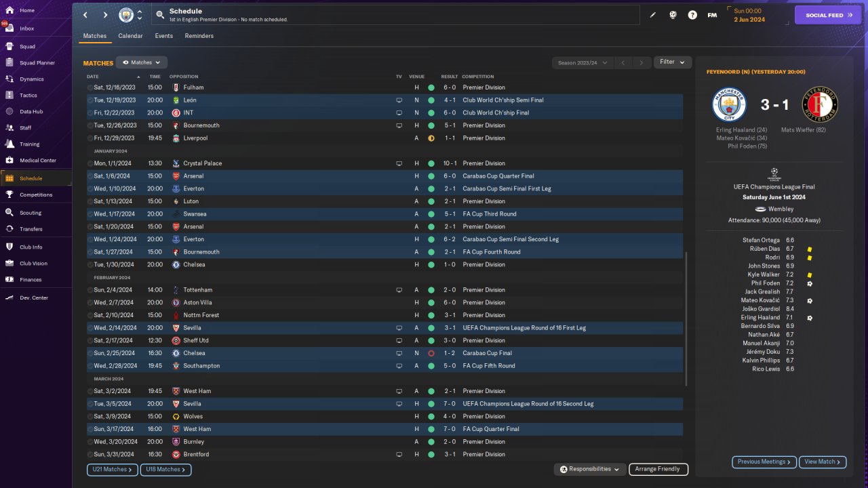Click Erling Haaland in the player ratings list
The image size is (868, 488).
[760, 317]
